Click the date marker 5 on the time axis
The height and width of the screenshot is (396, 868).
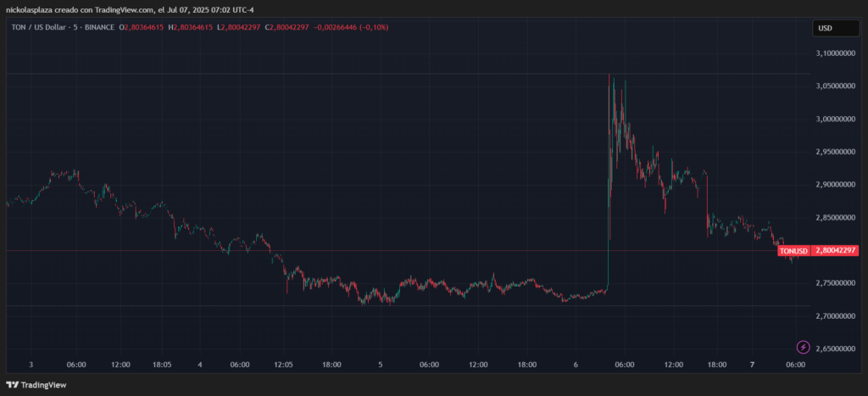[381, 365]
